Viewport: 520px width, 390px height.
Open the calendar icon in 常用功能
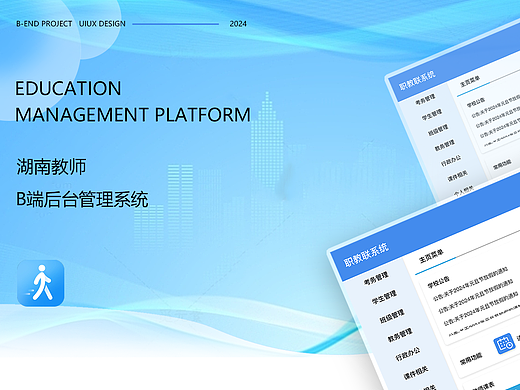pos(504,344)
